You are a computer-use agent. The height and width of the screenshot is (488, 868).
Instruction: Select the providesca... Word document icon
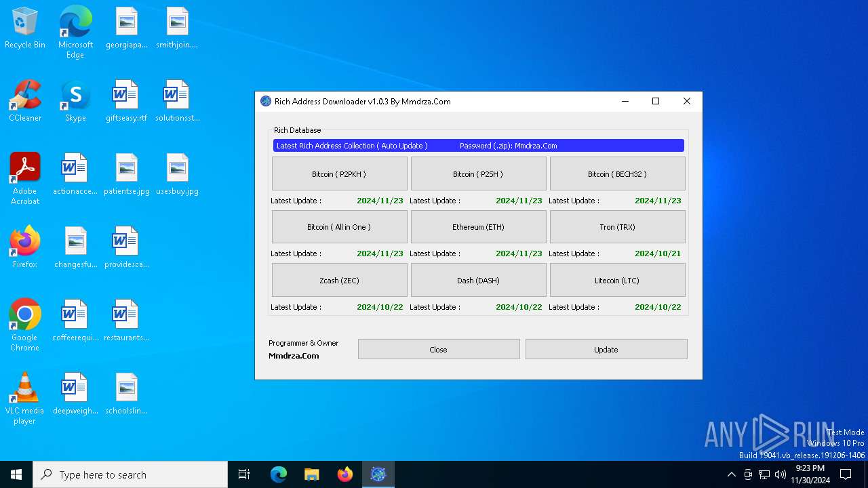pos(126,248)
